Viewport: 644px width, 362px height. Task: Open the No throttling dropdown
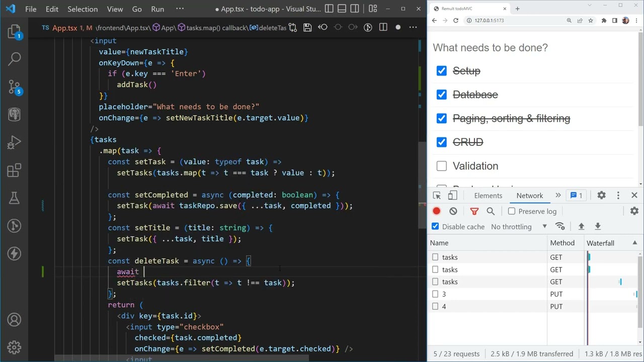click(x=519, y=227)
